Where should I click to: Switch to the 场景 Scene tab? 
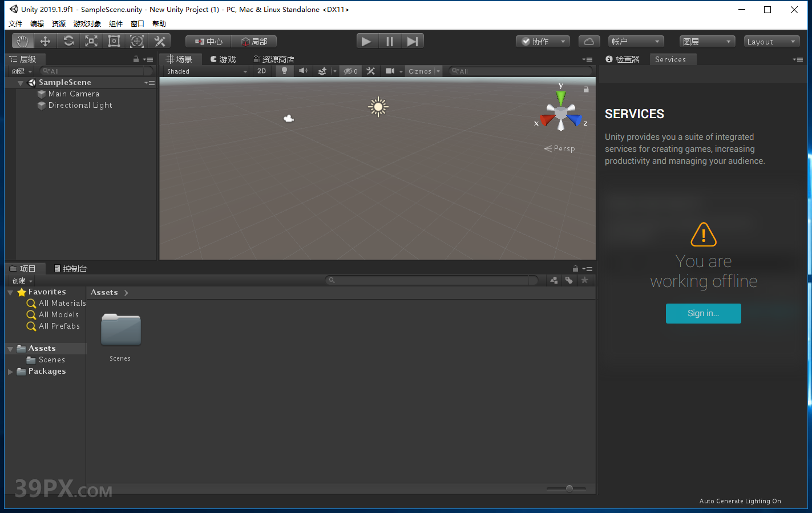tap(179, 59)
